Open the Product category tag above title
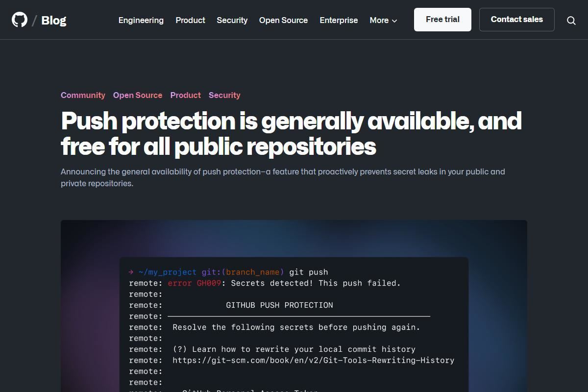This screenshot has height=392, width=588. tap(186, 95)
